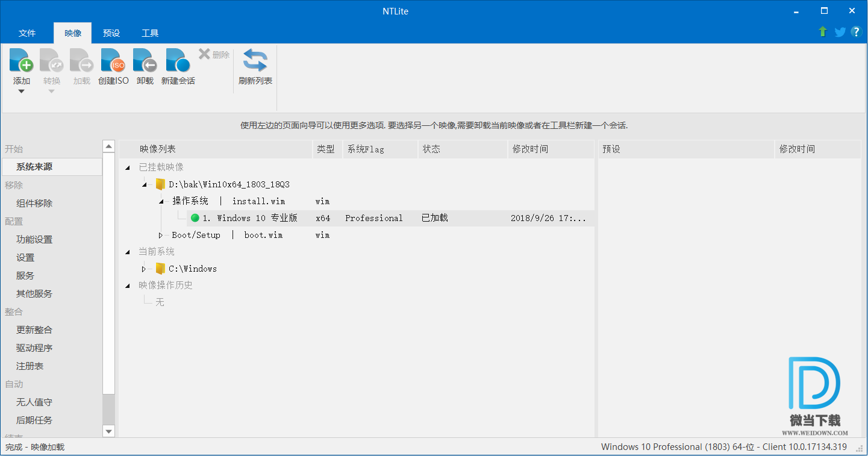
Task: Select the boot.wim row
Action: (x=357, y=235)
